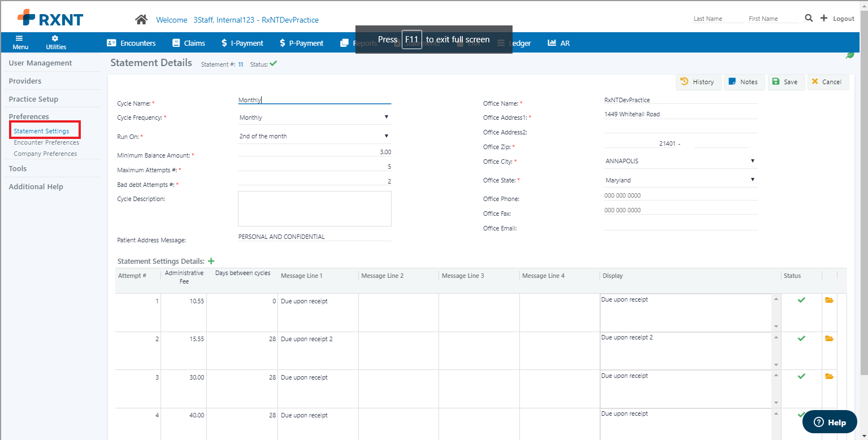Click the 'Due upon receipt 2' Message Line 1 cell

(x=318, y=351)
